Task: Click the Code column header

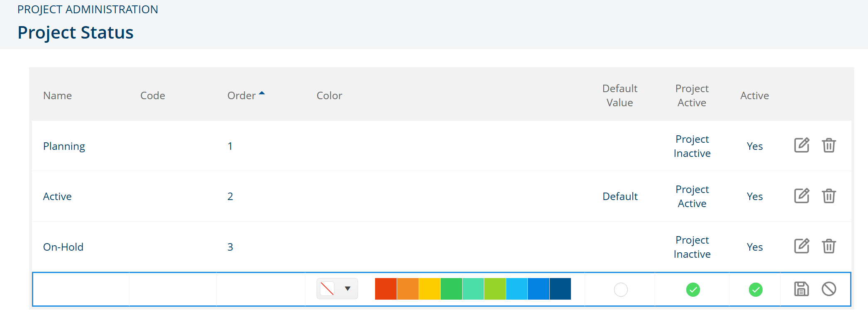Action: (x=152, y=95)
